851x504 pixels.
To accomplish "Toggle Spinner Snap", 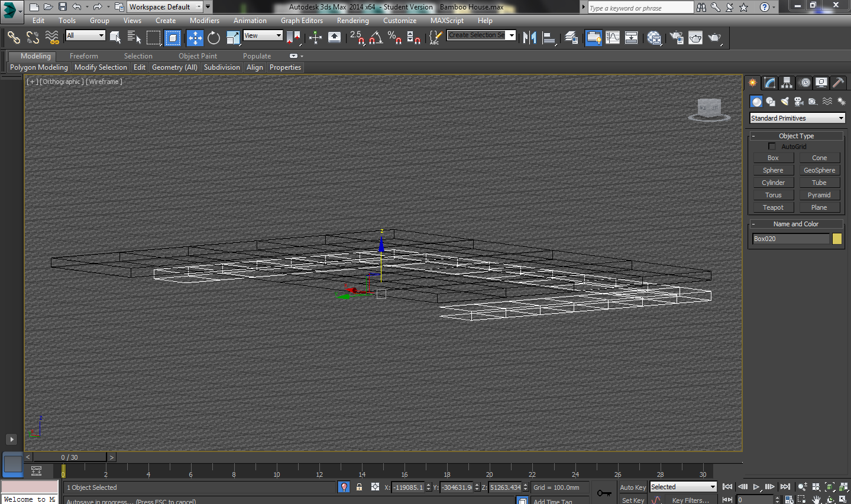I will (414, 38).
